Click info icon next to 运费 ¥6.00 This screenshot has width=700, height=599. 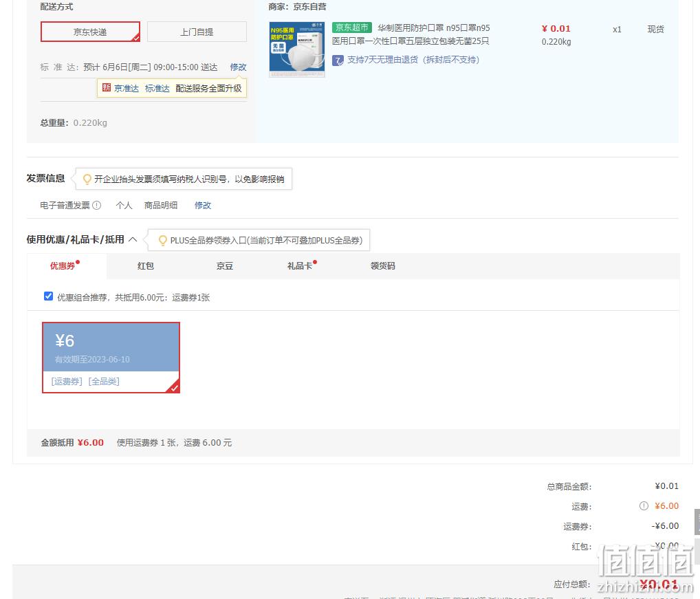tap(644, 505)
